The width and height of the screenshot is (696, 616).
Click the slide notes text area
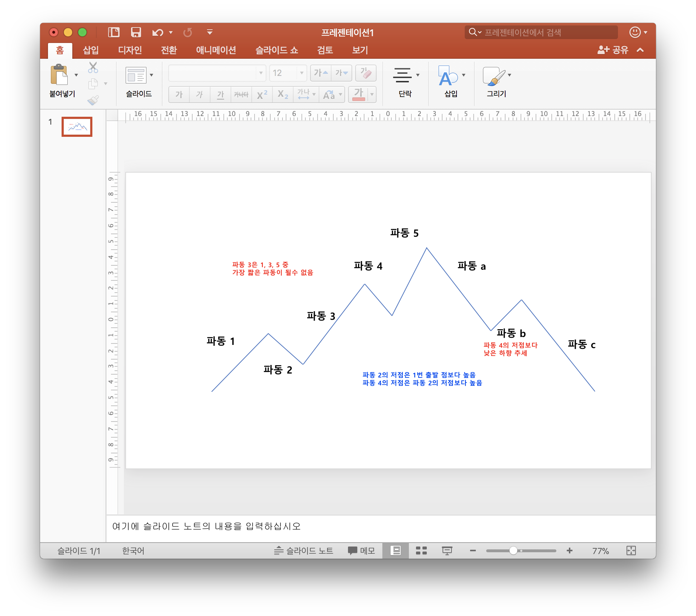(x=381, y=529)
